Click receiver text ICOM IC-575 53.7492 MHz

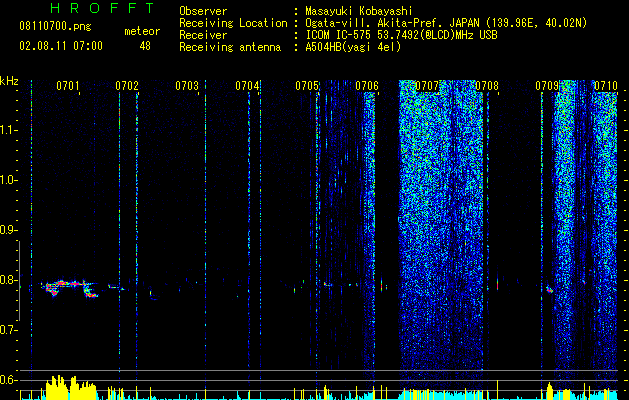(x=401, y=35)
